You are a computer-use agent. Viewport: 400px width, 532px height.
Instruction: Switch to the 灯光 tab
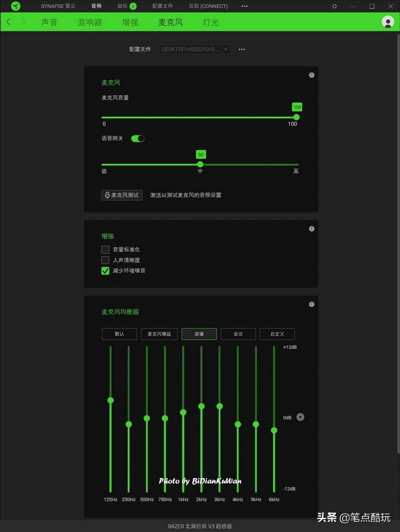[210, 22]
